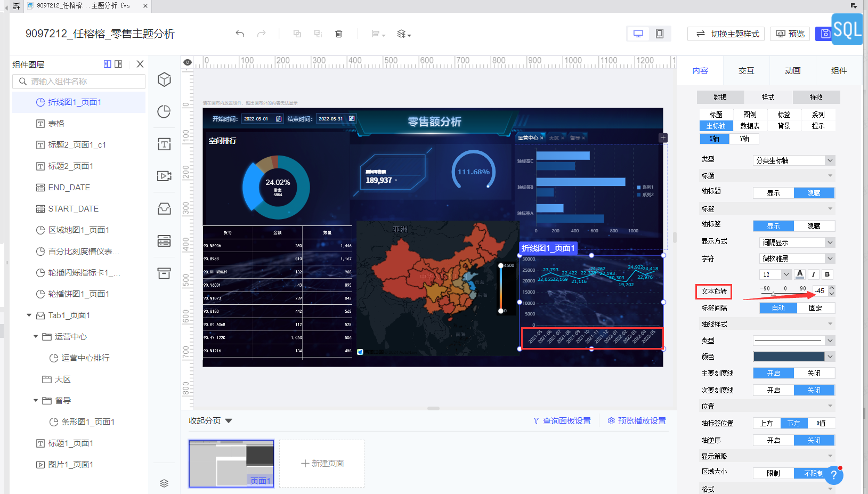Close the component layers panel
Viewport: 868px width, 494px height.
(x=140, y=64)
